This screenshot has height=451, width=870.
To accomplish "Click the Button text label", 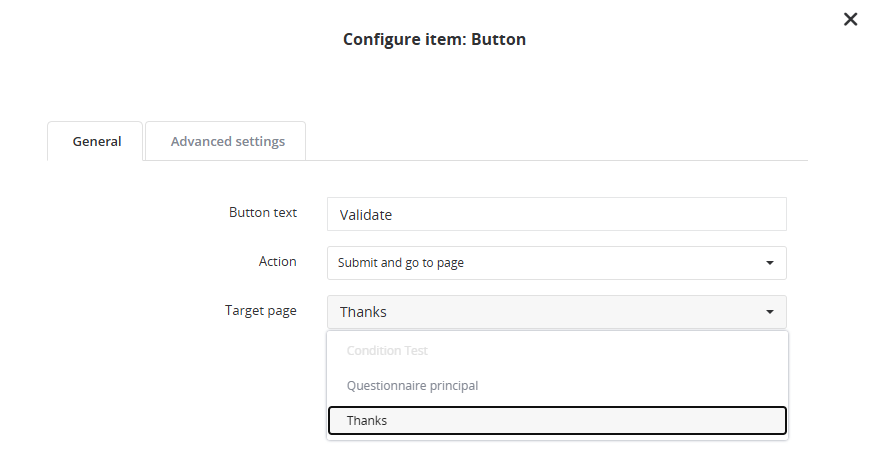I will pos(263,212).
